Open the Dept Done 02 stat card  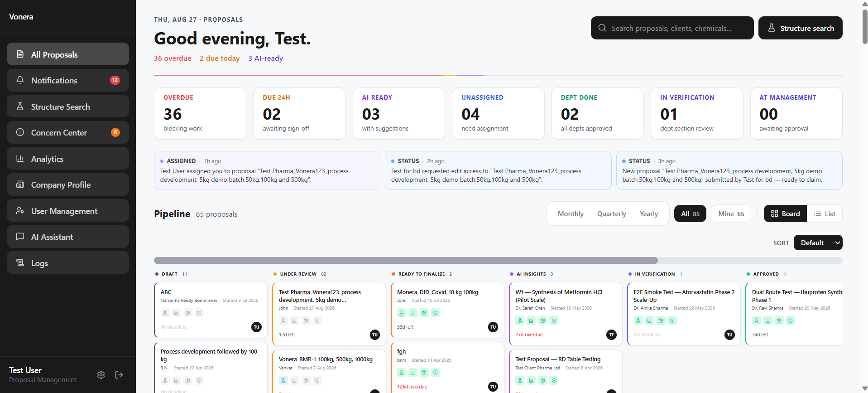click(x=598, y=113)
